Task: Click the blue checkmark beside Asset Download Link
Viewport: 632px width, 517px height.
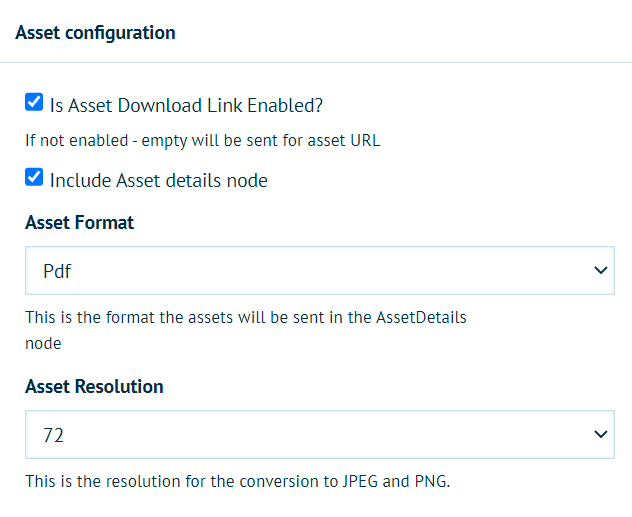Action: 34,102
